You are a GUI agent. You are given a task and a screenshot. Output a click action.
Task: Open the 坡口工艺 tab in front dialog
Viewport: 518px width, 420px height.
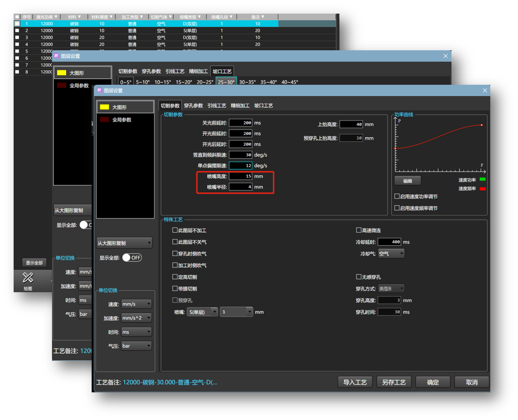click(x=263, y=106)
